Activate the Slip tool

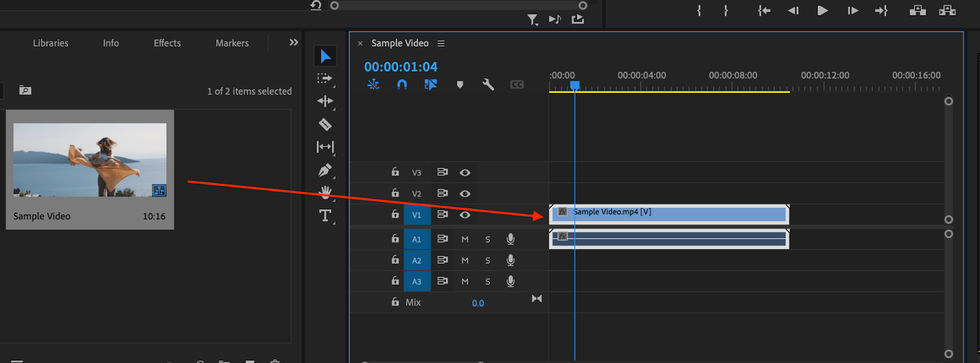pyautogui.click(x=325, y=147)
